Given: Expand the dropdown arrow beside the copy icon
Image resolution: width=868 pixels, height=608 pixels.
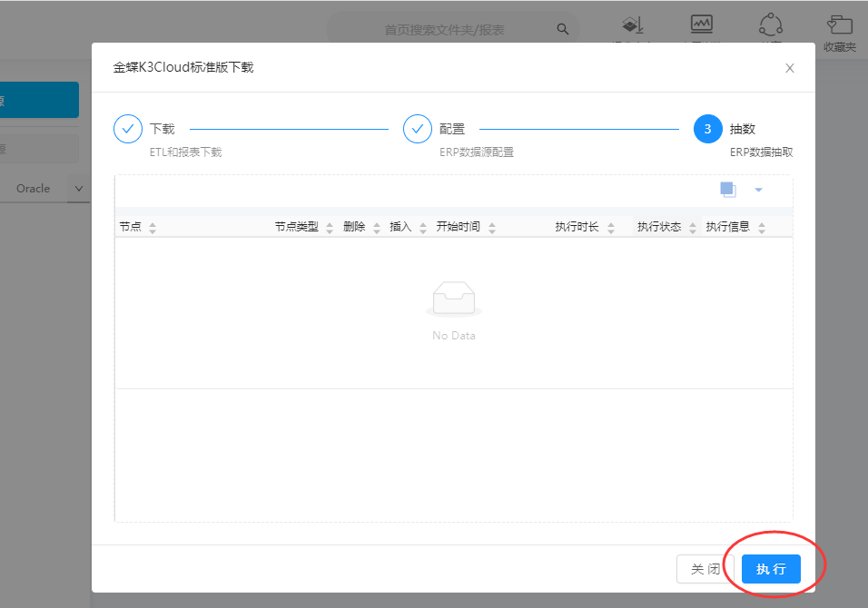Looking at the screenshot, I should [x=758, y=190].
